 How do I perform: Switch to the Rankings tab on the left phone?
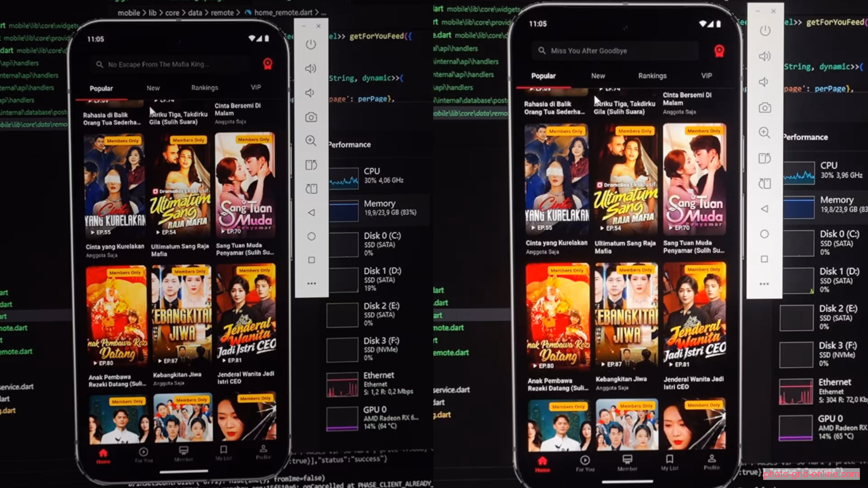205,88
